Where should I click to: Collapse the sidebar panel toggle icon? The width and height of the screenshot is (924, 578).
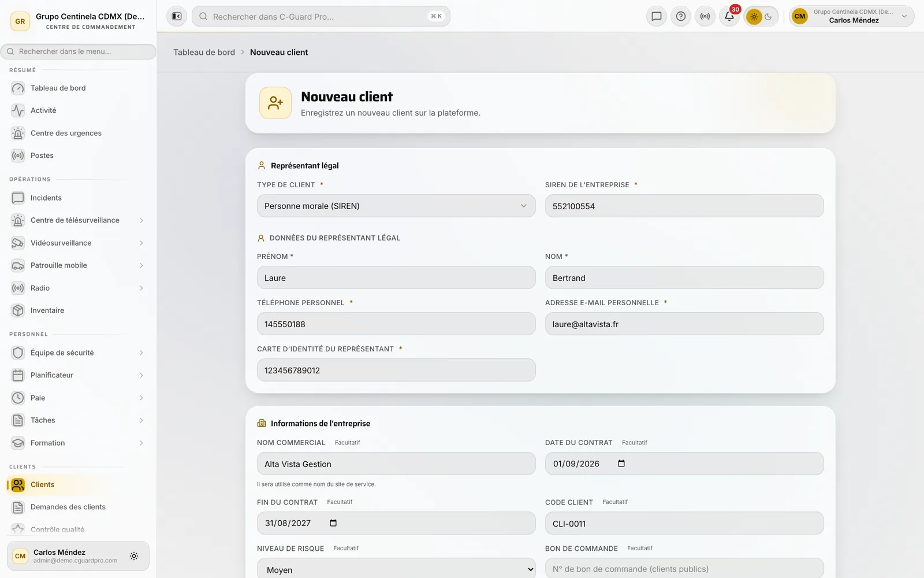pyautogui.click(x=177, y=16)
